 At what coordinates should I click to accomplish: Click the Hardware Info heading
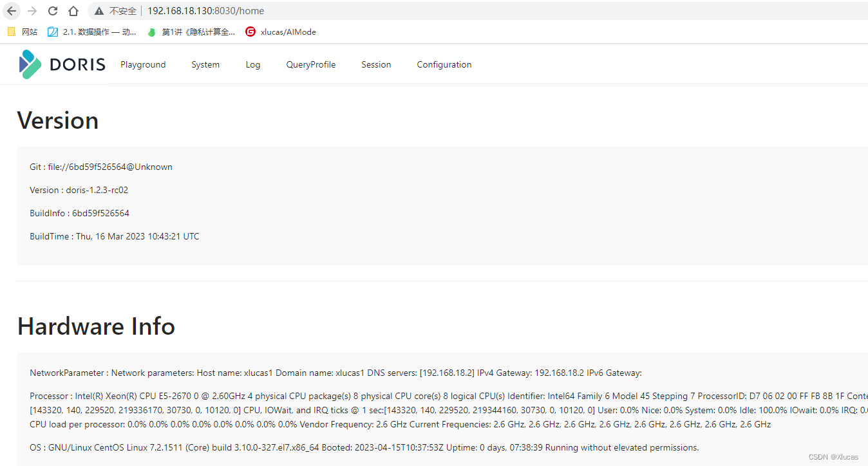[x=96, y=326]
